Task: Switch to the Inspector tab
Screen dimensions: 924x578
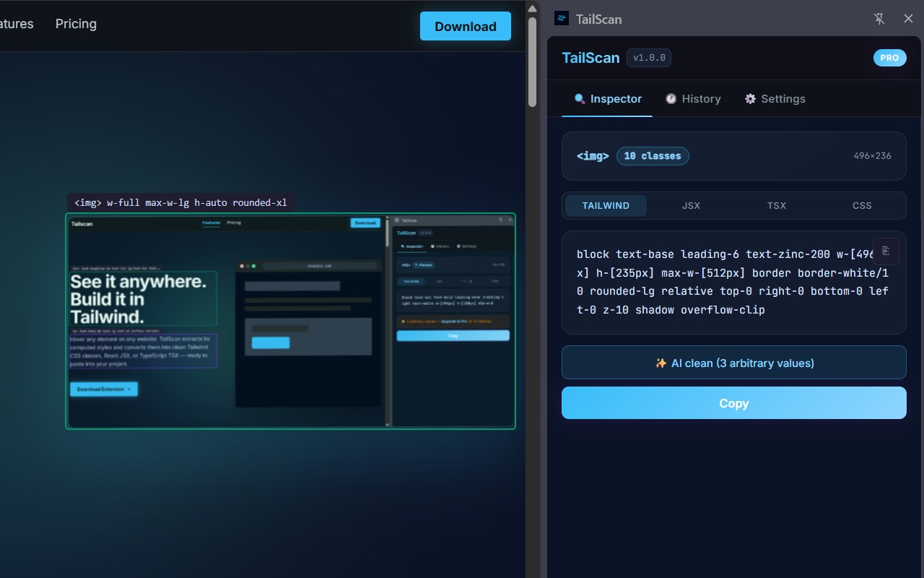Action: click(607, 99)
